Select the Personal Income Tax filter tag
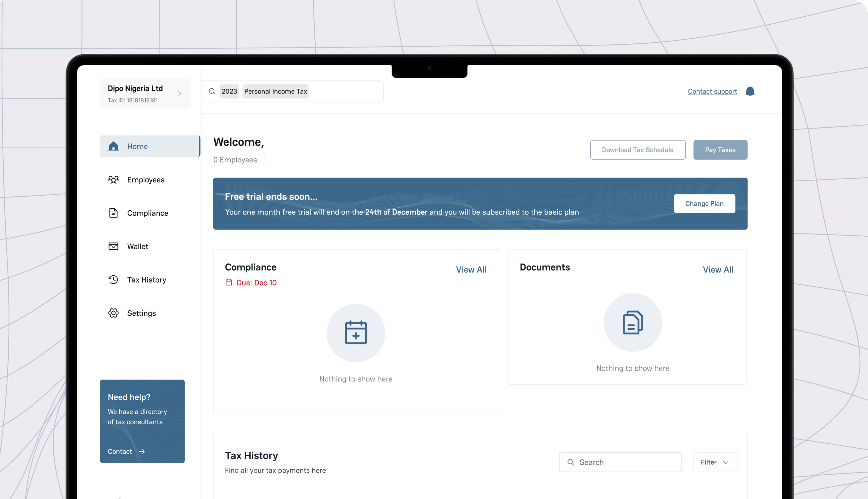Viewport: 868px width, 499px height. [x=275, y=92]
